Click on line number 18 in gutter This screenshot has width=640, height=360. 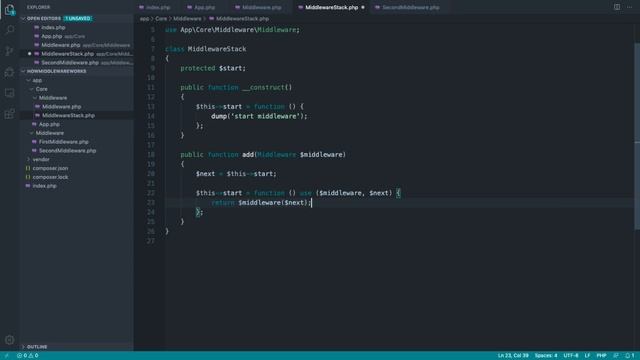click(151, 155)
